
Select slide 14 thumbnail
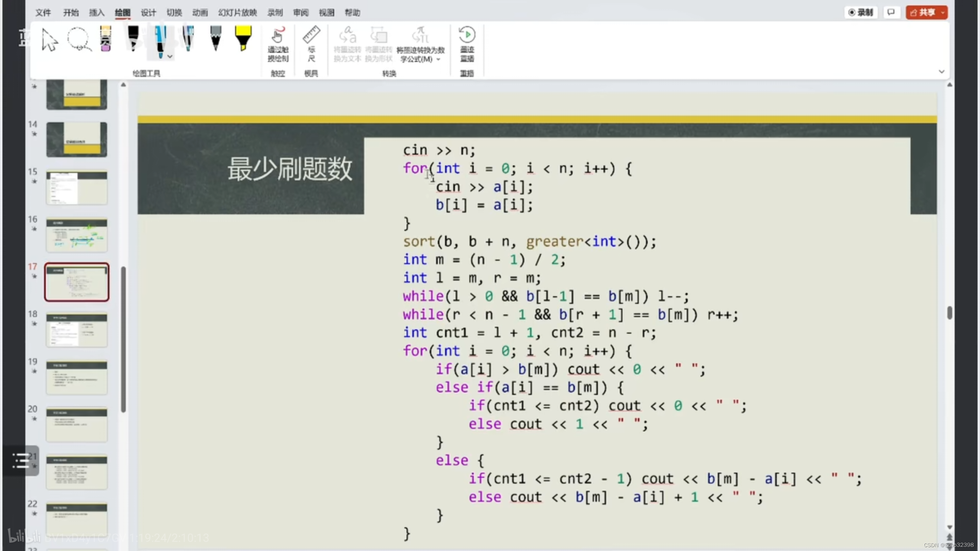(77, 139)
